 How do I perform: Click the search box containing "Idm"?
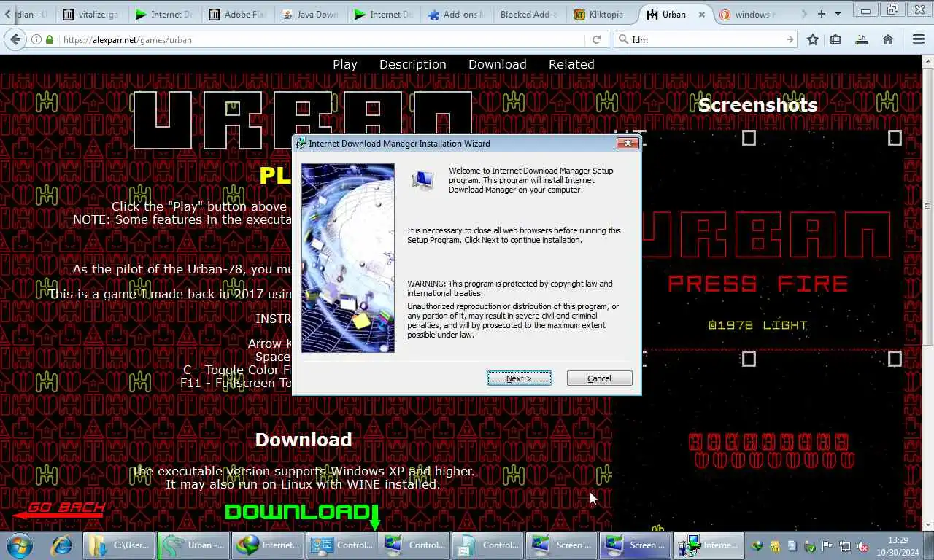tap(704, 39)
